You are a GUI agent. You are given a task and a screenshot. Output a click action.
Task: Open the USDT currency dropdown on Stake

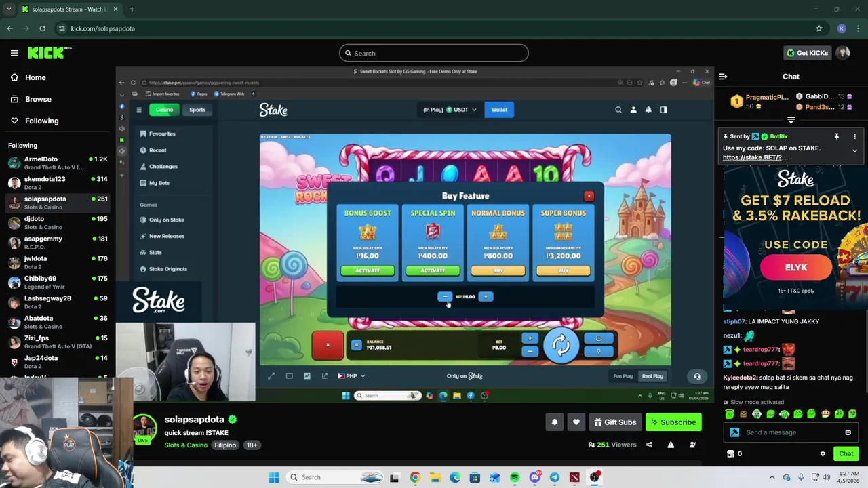coord(450,110)
